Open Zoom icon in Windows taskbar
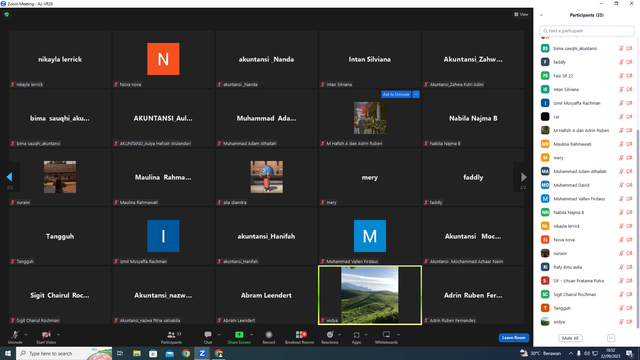640x360 pixels. click(202, 353)
